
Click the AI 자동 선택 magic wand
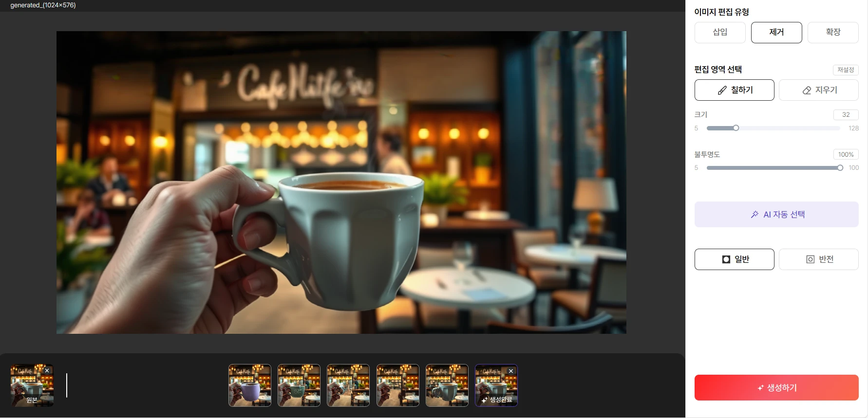(x=776, y=215)
